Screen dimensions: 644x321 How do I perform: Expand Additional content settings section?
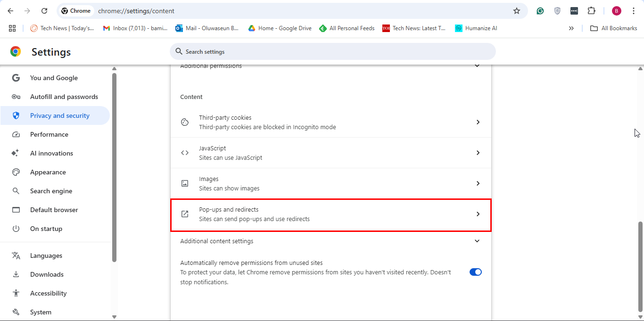477,241
